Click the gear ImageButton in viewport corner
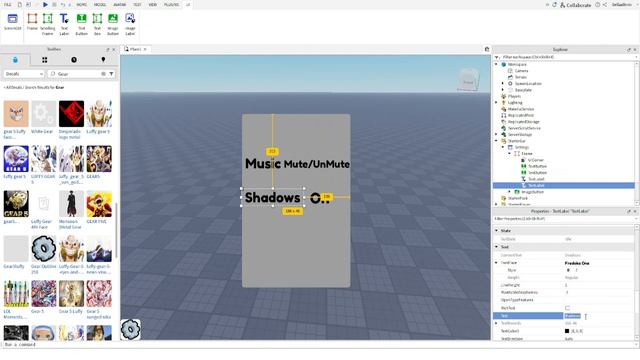Image resolution: width=640 pixels, height=360 pixels. coord(131,329)
